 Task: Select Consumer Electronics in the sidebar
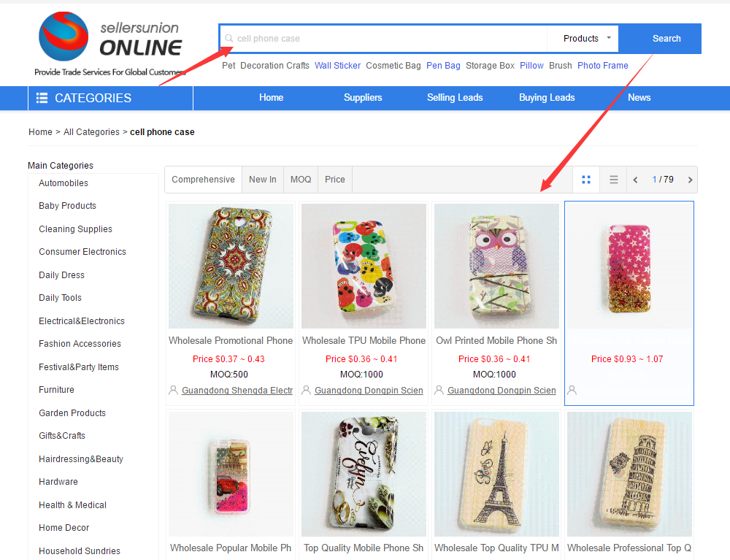tap(82, 251)
